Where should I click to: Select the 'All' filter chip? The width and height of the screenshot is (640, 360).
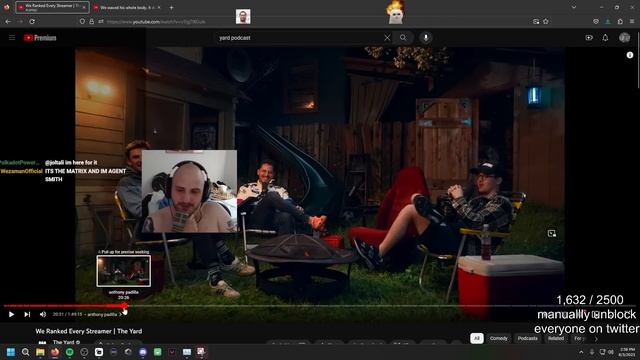tap(477, 338)
